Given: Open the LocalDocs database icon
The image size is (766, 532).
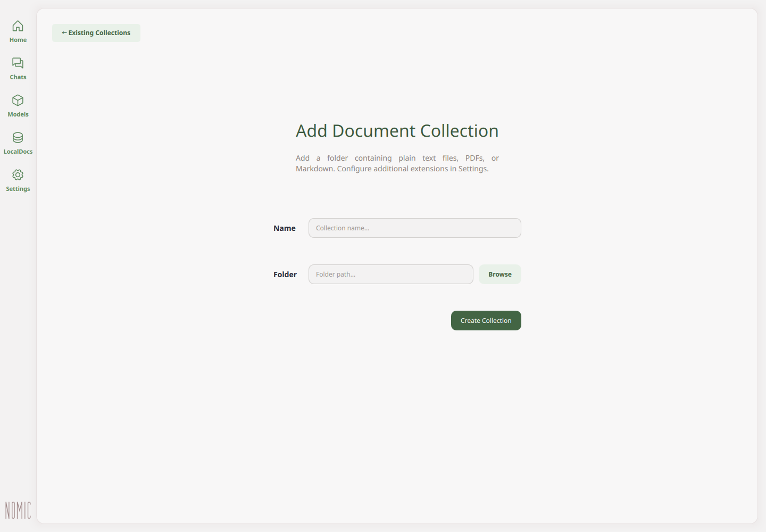Looking at the screenshot, I should point(18,137).
